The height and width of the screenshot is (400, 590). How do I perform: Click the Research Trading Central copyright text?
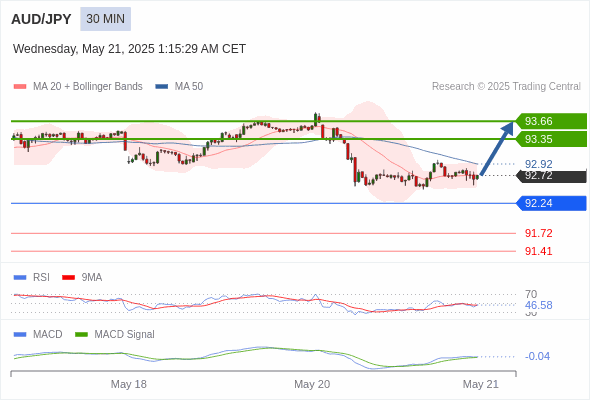[506, 87]
